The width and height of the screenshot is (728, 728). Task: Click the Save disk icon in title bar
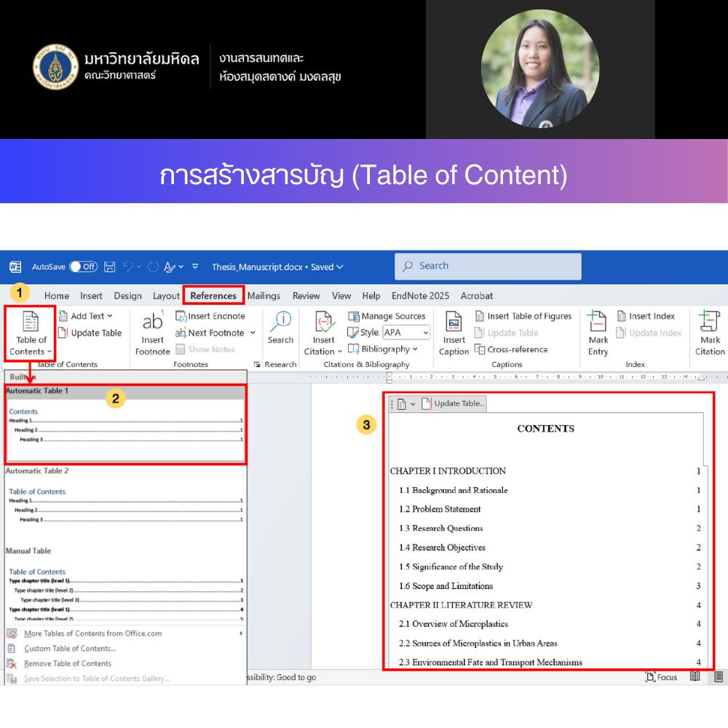point(110,266)
